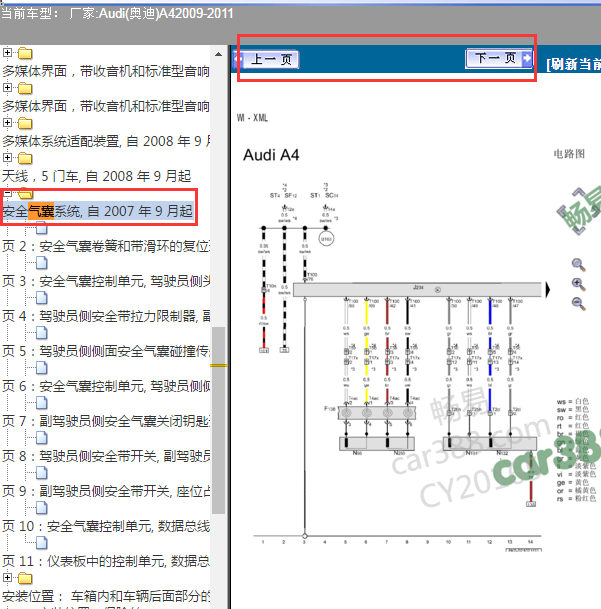Expand the first 多媒体界面 folder node
601x609 pixels.
click(x=7, y=52)
